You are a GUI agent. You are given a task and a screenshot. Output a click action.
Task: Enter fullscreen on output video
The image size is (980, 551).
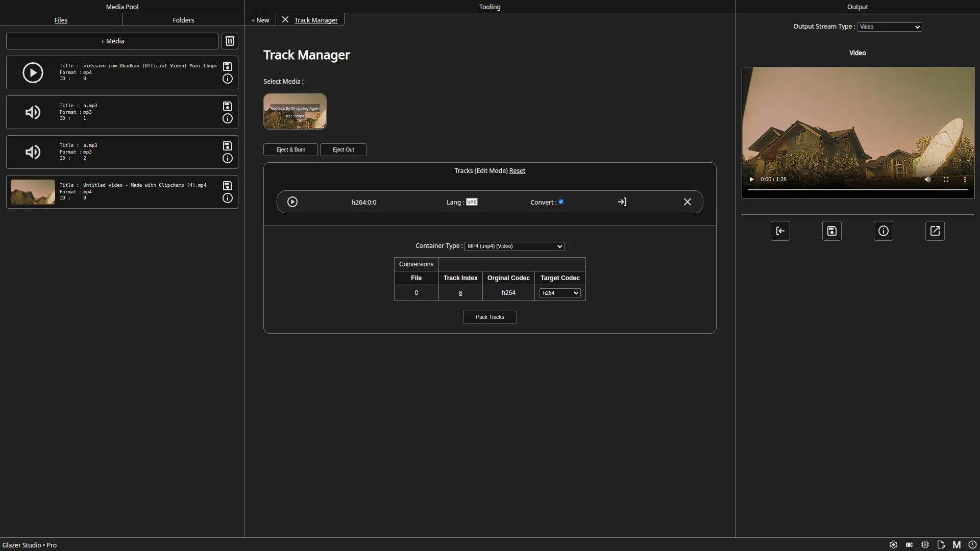click(x=946, y=179)
